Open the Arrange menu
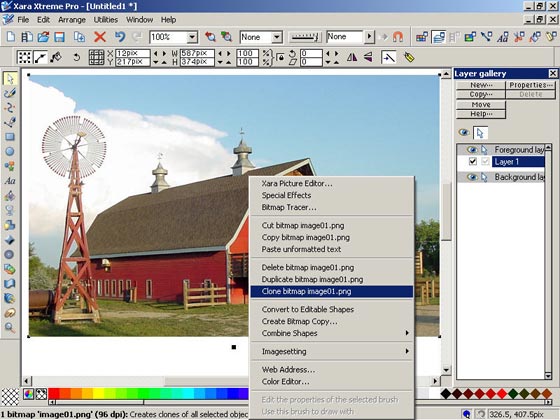 [x=72, y=20]
